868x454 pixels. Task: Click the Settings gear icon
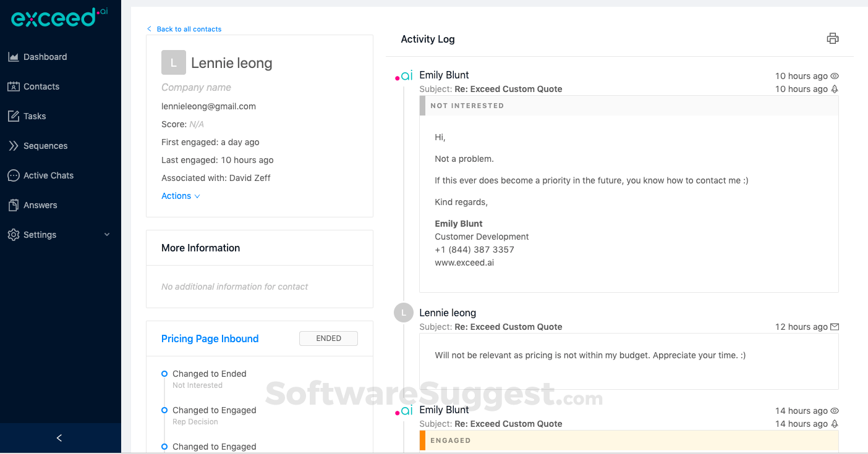pos(14,235)
